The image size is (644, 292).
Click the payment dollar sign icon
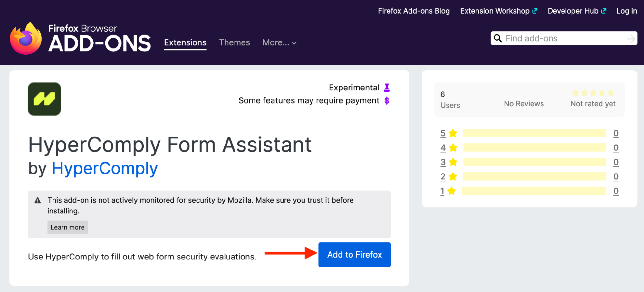point(387,101)
